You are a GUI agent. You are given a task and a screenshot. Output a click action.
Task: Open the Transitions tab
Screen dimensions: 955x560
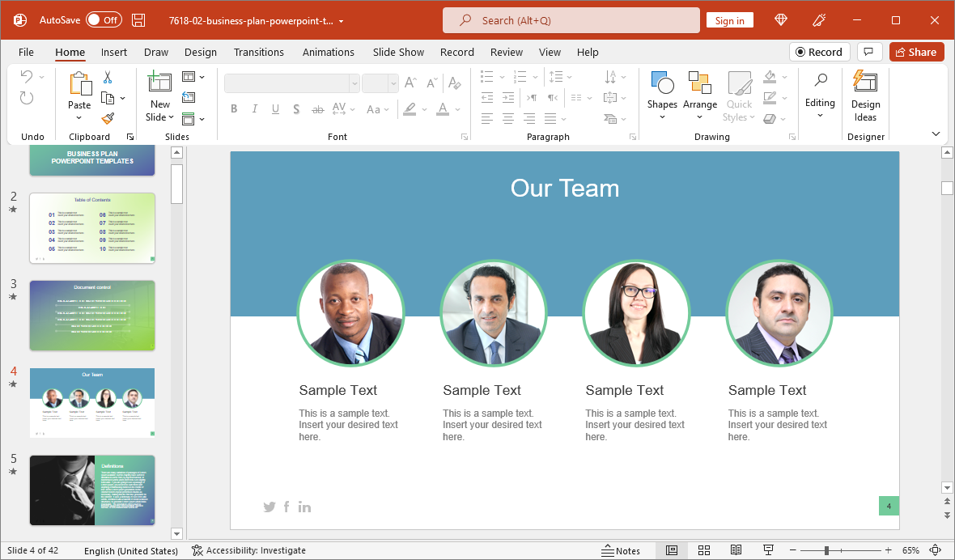coord(259,52)
